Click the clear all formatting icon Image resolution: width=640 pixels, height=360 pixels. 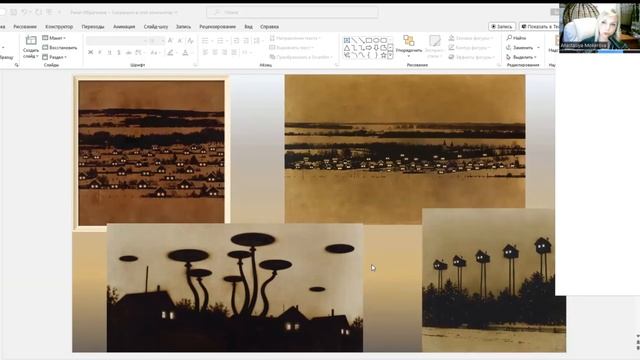pyautogui.click(x=190, y=40)
